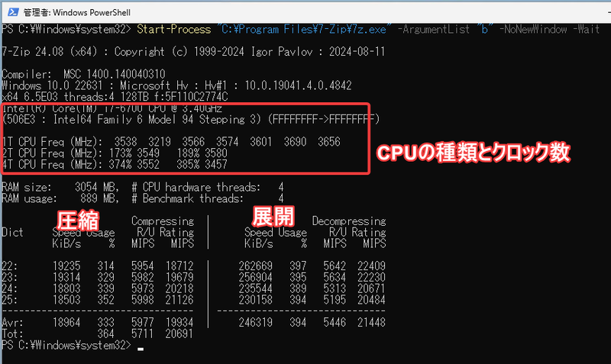Screen dimensions: 611x364
Task: Click the '# Benchmark threads:' label
Action: [187, 198]
